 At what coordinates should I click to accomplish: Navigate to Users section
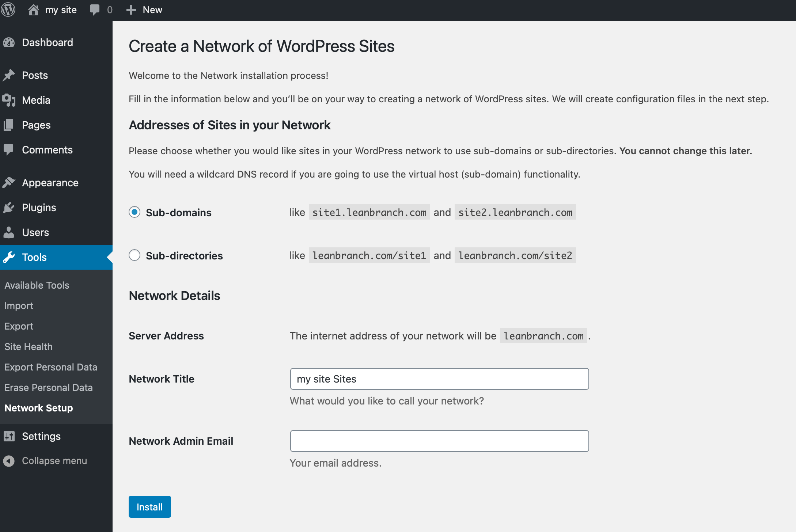click(34, 232)
